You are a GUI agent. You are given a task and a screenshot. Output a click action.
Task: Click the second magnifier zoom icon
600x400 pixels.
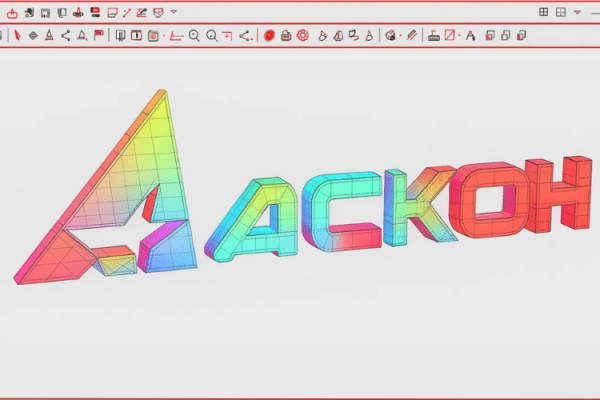click(212, 36)
